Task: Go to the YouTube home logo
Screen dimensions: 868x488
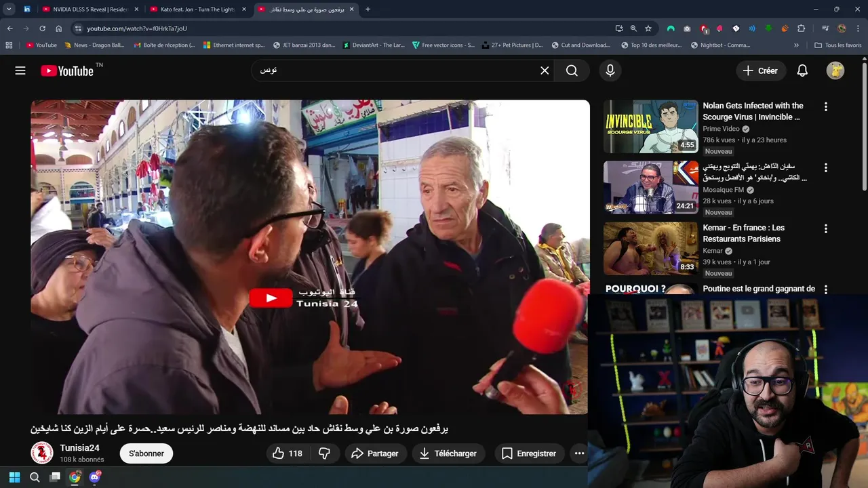Action: point(67,70)
